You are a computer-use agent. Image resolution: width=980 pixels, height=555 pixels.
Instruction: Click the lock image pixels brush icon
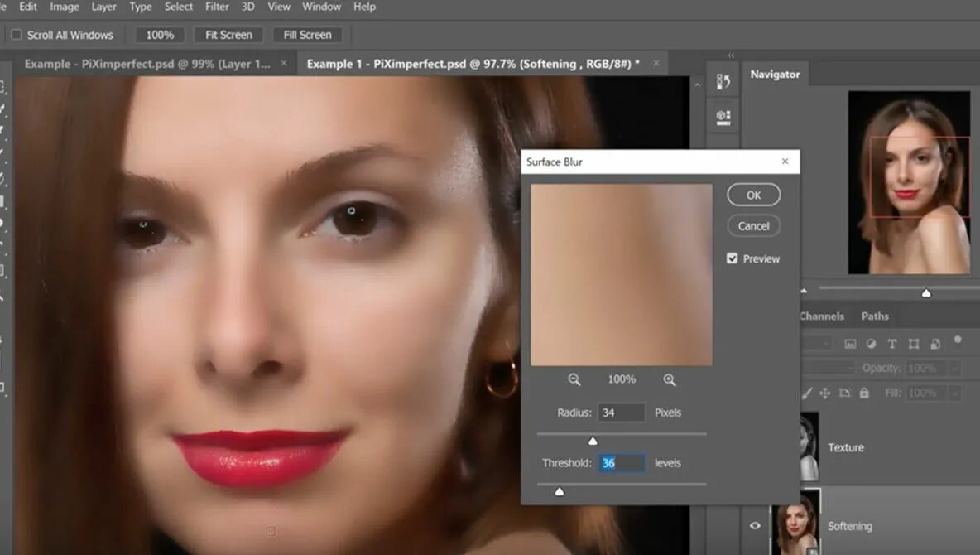coord(808,393)
